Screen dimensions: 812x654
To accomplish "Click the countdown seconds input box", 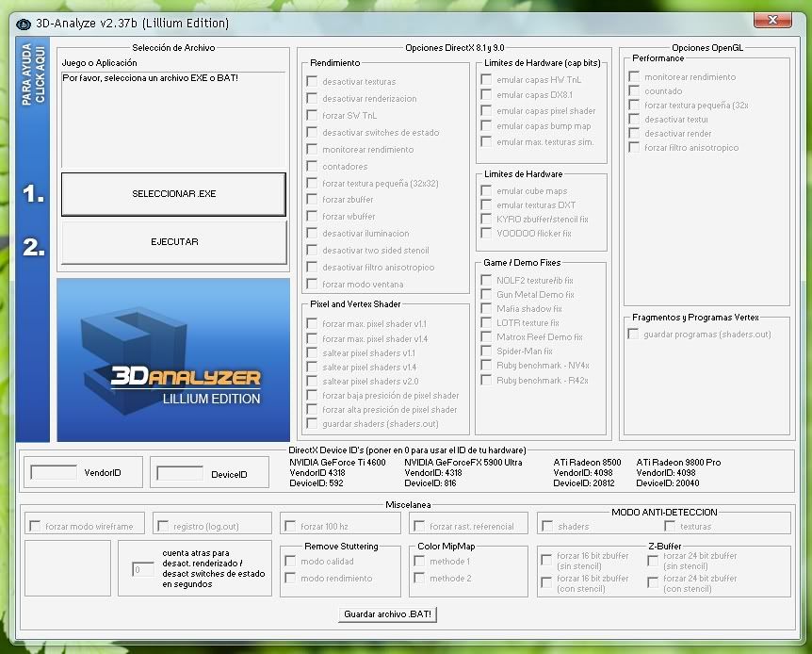I will [x=143, y=569].
